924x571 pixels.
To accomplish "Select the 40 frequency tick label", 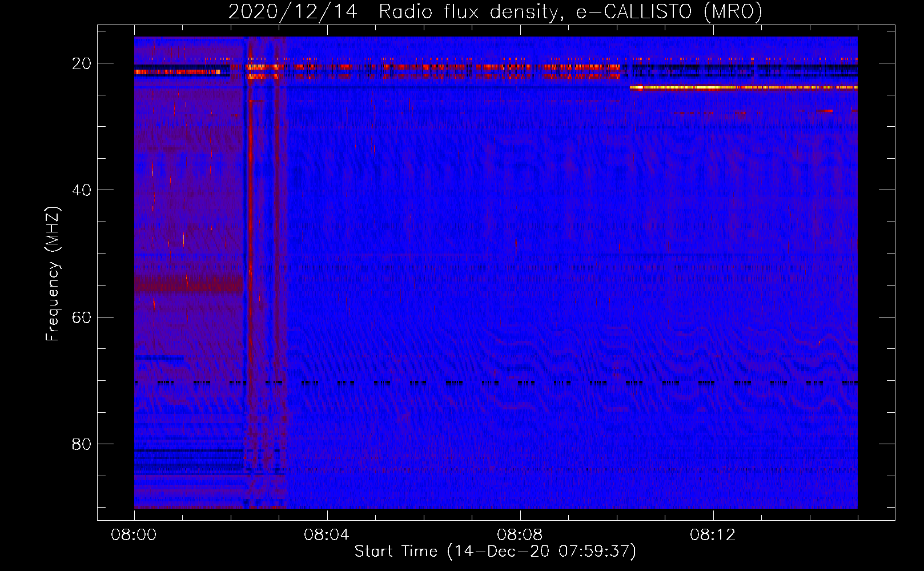I will click(x=82, y=190).
